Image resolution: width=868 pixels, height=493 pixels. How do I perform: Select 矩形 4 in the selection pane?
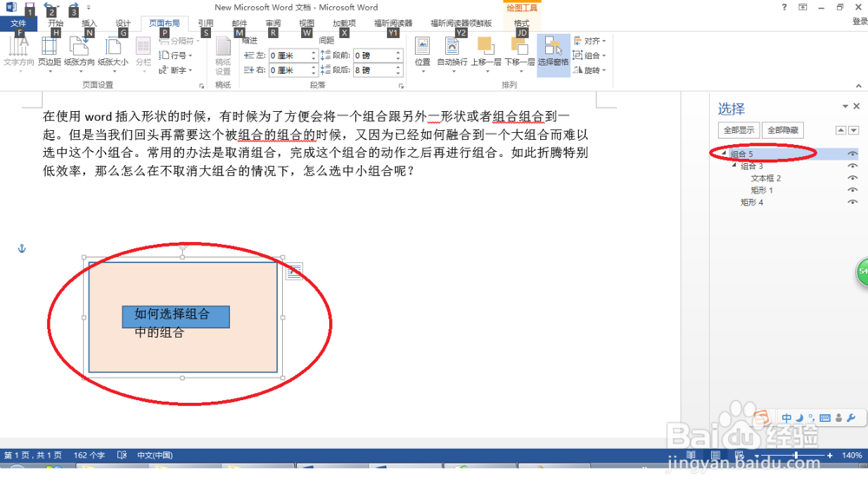(752, 202)
